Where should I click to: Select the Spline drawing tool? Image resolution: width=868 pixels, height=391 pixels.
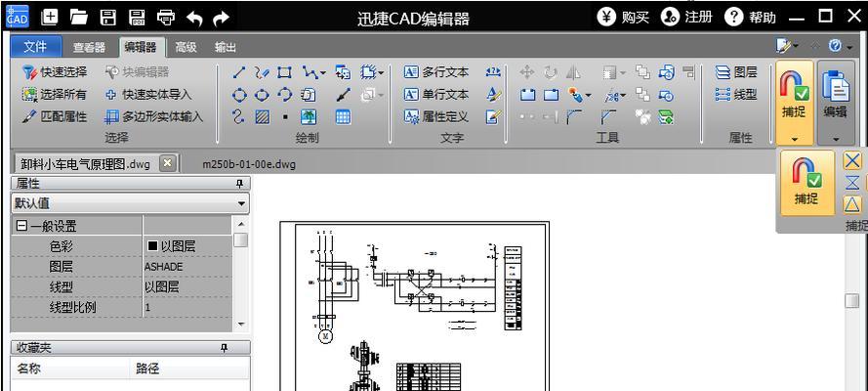239,117
